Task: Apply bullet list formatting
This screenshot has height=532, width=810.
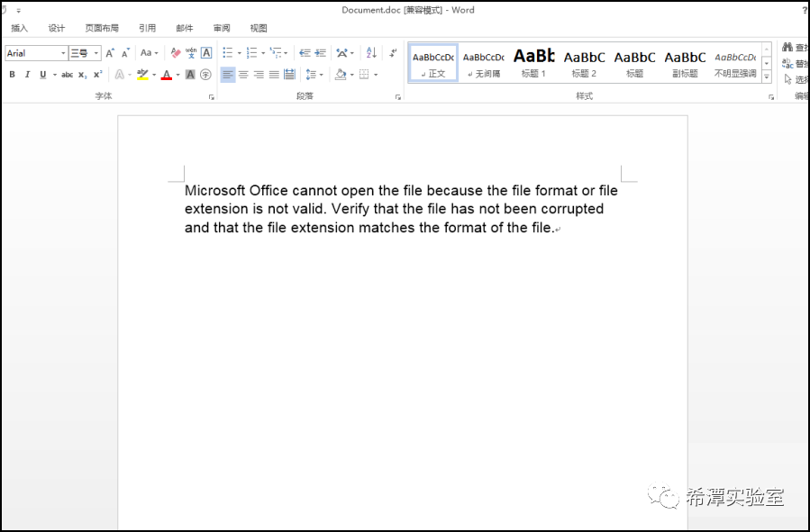Action: coord(227,52)
